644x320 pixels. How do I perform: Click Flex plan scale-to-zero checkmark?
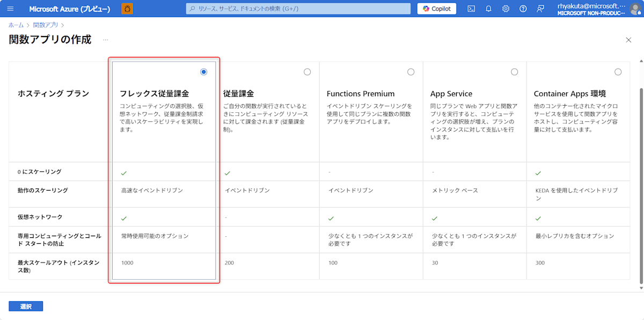[x=123, y=173]
